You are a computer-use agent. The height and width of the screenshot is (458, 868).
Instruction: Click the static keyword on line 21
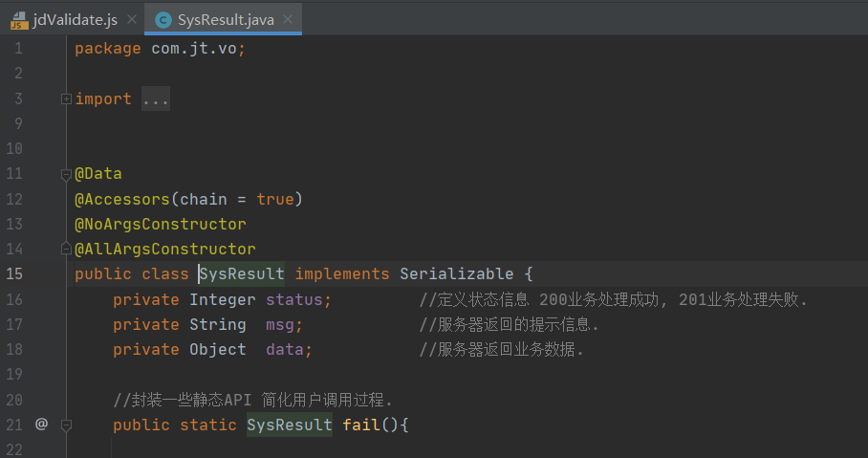[208, 425]
